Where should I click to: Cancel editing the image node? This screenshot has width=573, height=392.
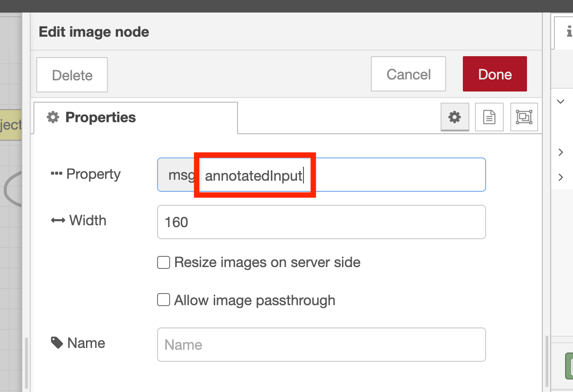408,74
